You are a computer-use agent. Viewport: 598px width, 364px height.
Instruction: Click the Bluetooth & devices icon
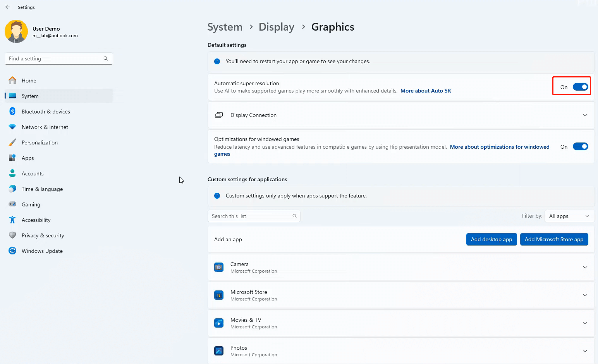point(12,112)
